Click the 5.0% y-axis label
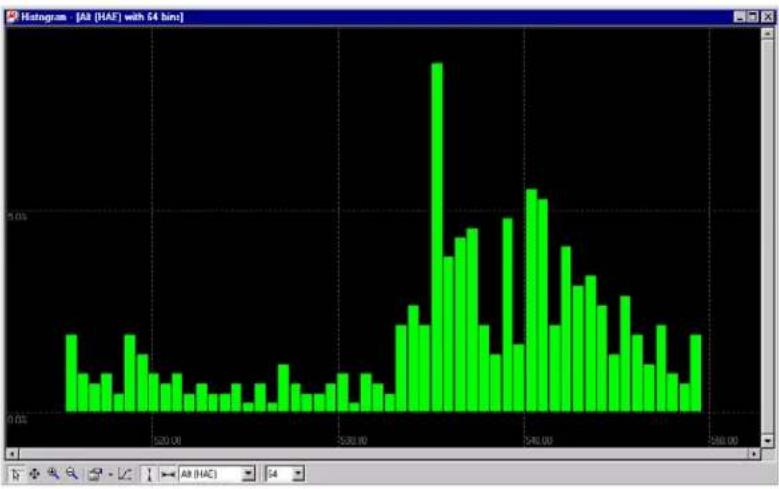This screenshot has width=779, height=489. pyautogui.click(x=17, y=217)
